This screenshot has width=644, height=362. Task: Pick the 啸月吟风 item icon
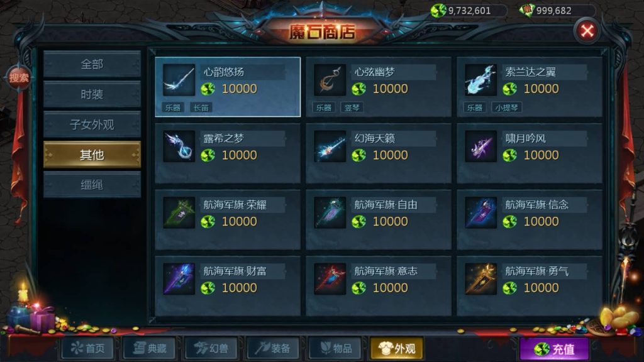(480, 146)
